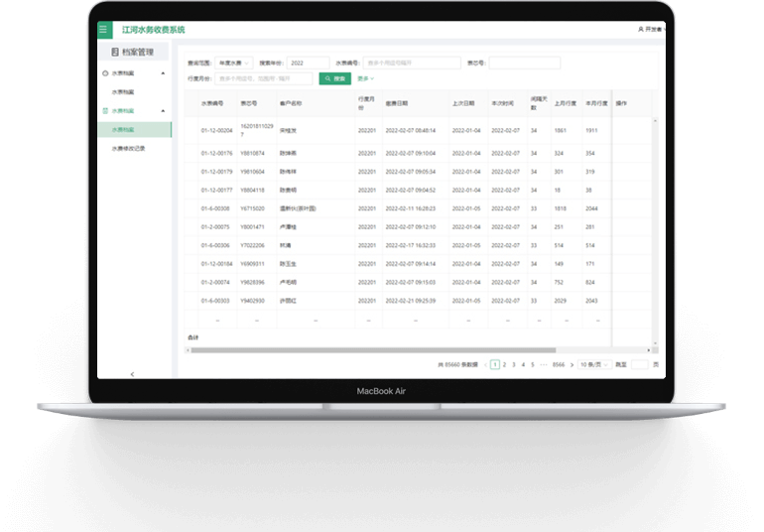Open the 年度水费 query range dropdown
Viewport: 764px width, 532px height.
coord(234,63)
